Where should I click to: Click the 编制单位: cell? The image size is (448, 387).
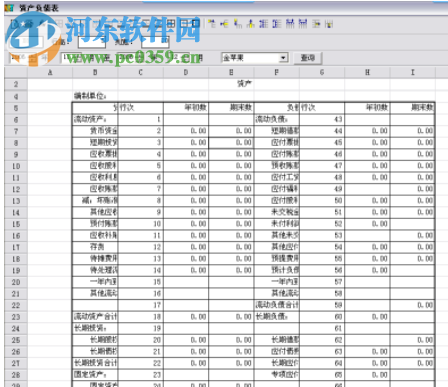click(95, 96)
